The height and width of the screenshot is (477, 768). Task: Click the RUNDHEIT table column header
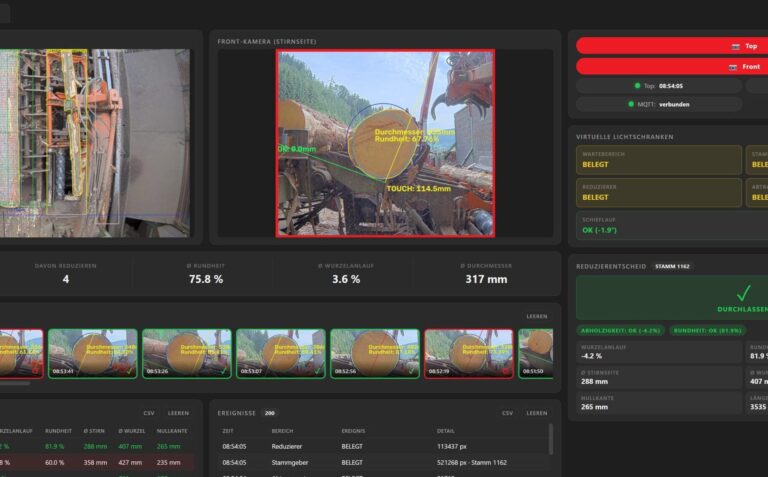58,431
